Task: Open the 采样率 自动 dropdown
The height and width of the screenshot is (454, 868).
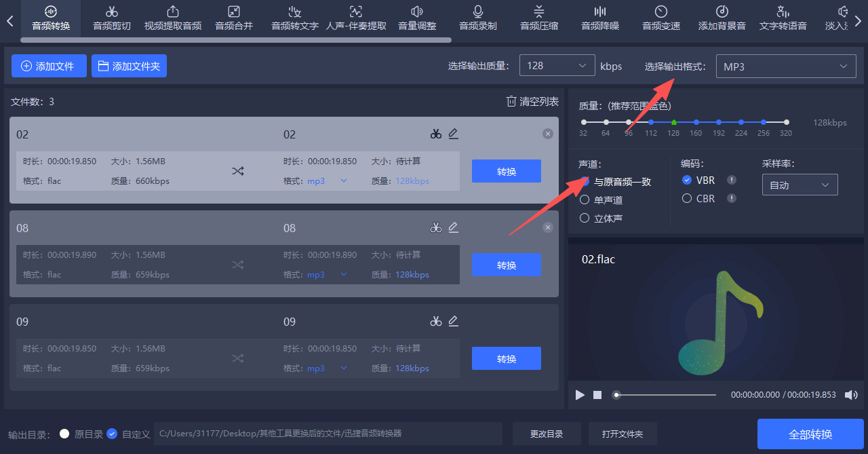Action: (800, 185)
